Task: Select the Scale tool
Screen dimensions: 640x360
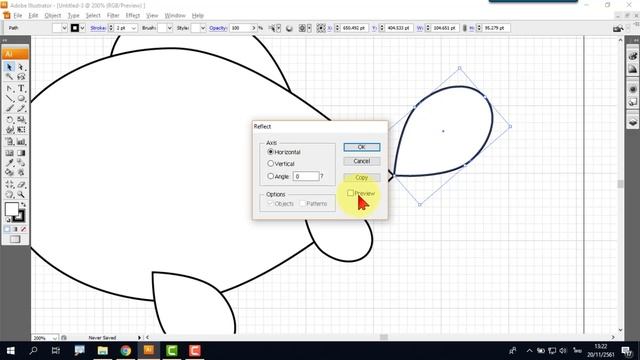Action: [21, 120]
